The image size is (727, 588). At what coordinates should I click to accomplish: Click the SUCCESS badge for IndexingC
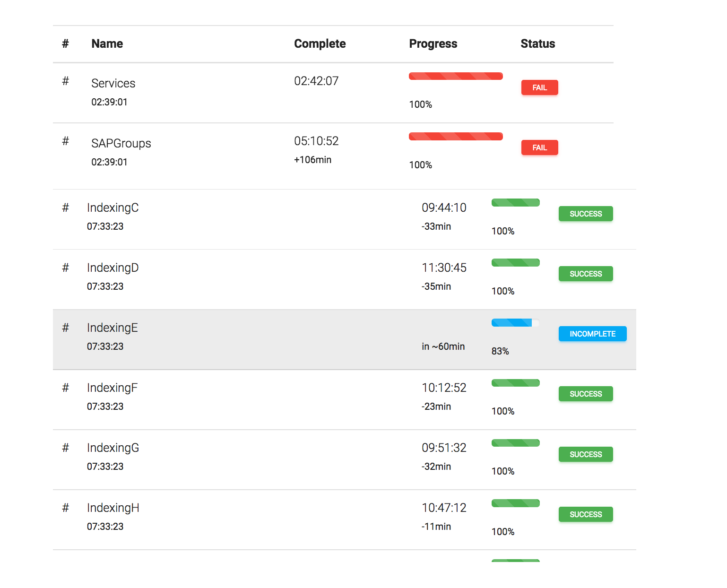coord(585,214)
